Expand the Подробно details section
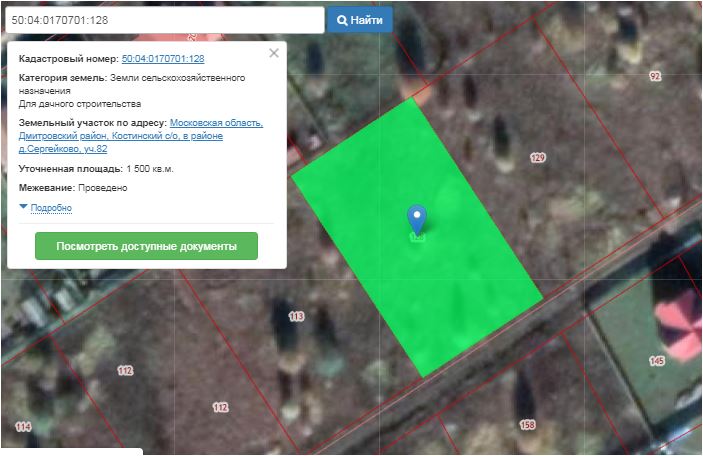This screenshot has height=456, width=703. tap(51, 208)
